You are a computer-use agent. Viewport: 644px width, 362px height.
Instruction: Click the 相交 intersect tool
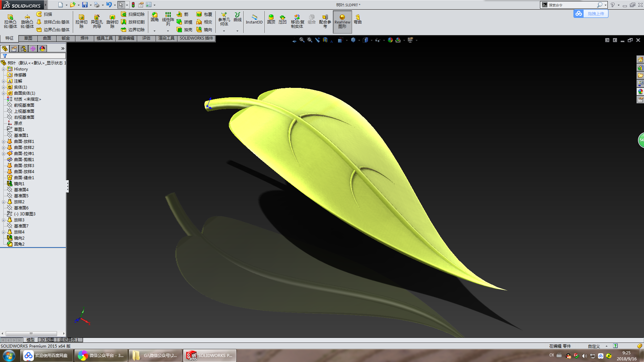[204, 22]
